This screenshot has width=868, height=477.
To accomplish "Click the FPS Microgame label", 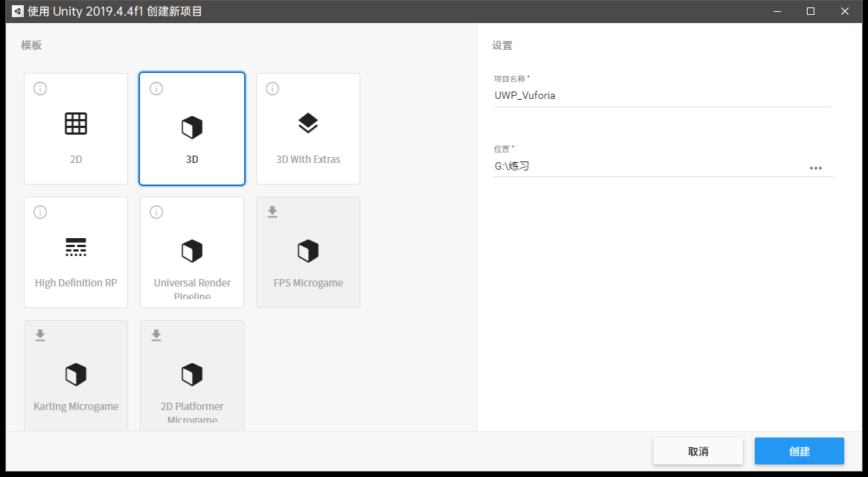I will pyautogui.click(x=308, y=283).
